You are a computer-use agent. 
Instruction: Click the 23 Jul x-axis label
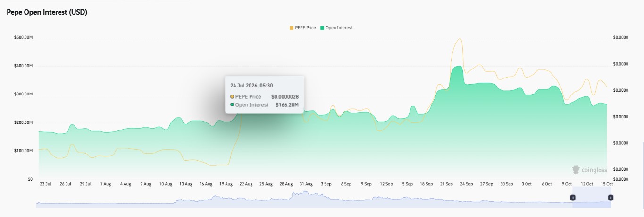pyautogui.click(x=45, y=183)
